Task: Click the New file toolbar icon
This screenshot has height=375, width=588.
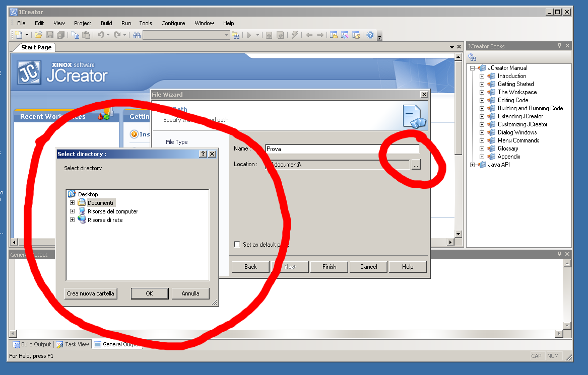Action: point(19,35)
